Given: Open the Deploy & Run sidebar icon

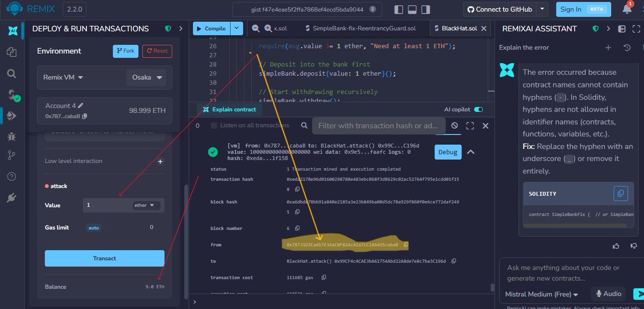Looking at the screenshot, I should click(x=12, y=116).
